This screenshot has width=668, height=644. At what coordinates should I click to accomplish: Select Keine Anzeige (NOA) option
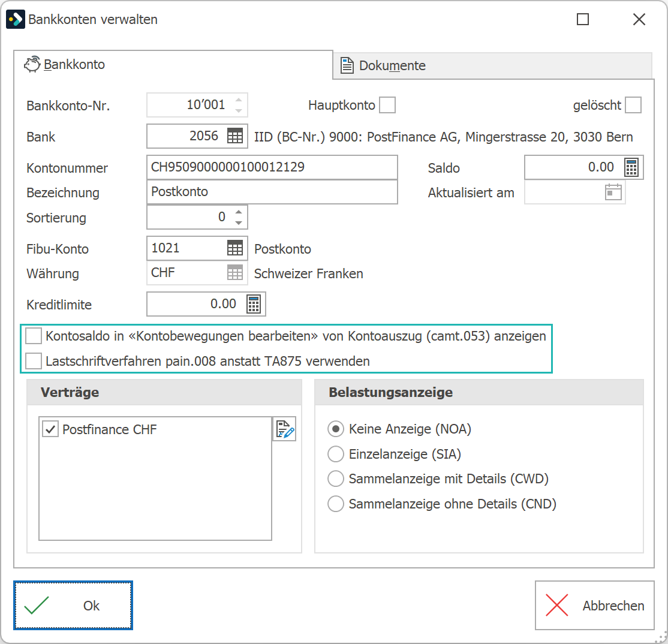tap(336, 429)
